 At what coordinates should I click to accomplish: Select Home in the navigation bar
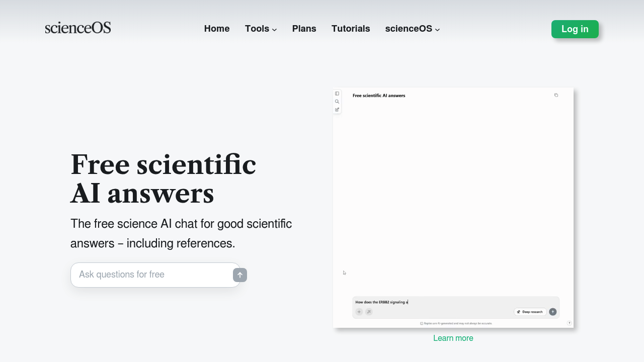pos(216,29)
